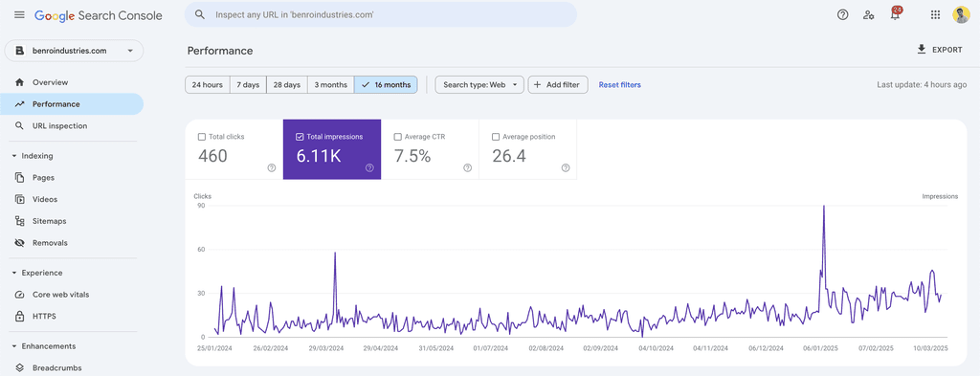
Task: Open the notifications bell
Action: [896, 15]
